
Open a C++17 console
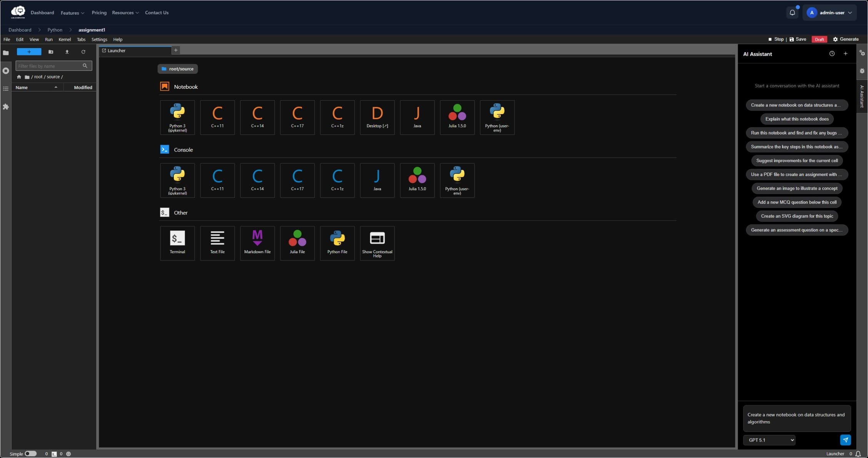point(297,181)
